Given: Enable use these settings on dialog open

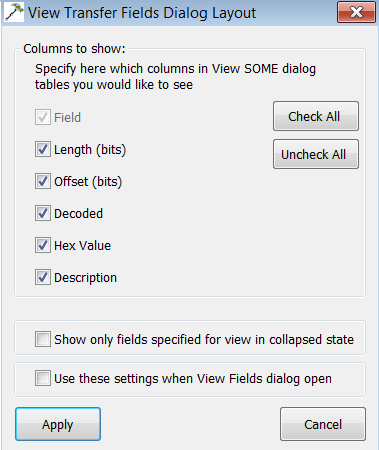Looking at the screenshot, I should point(43,378).
